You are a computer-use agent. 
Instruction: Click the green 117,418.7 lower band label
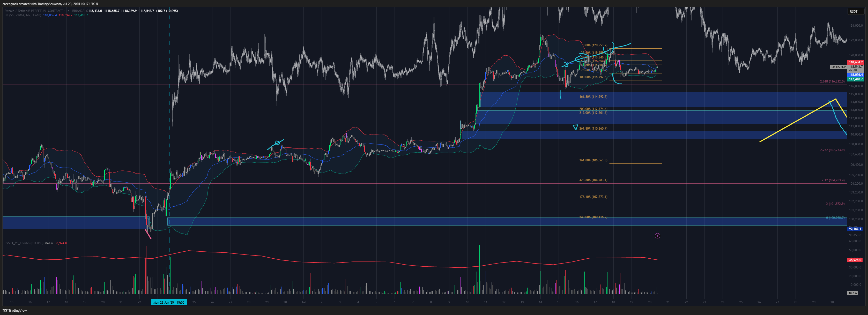(856, 79)
